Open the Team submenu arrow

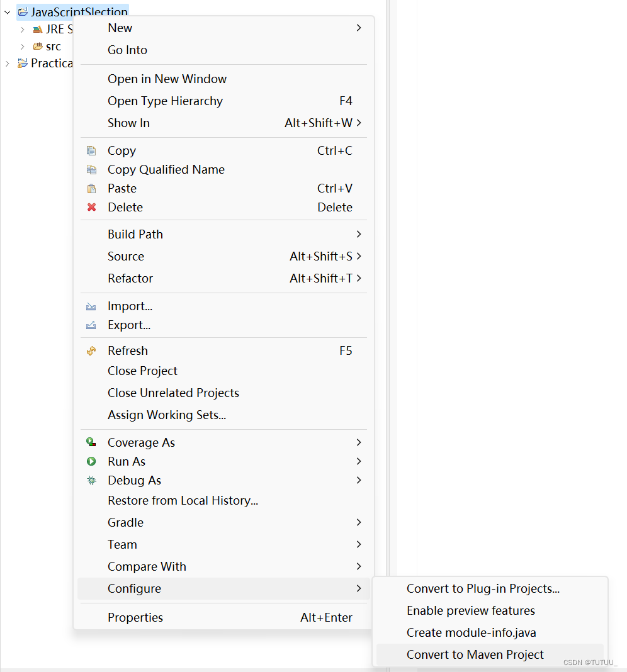[x=359, y=544]
